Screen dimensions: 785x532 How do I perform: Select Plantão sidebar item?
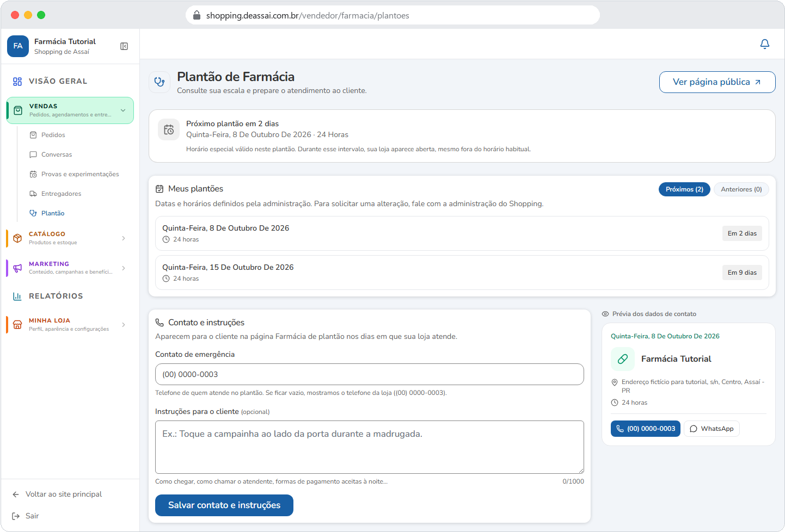point(53,213)
